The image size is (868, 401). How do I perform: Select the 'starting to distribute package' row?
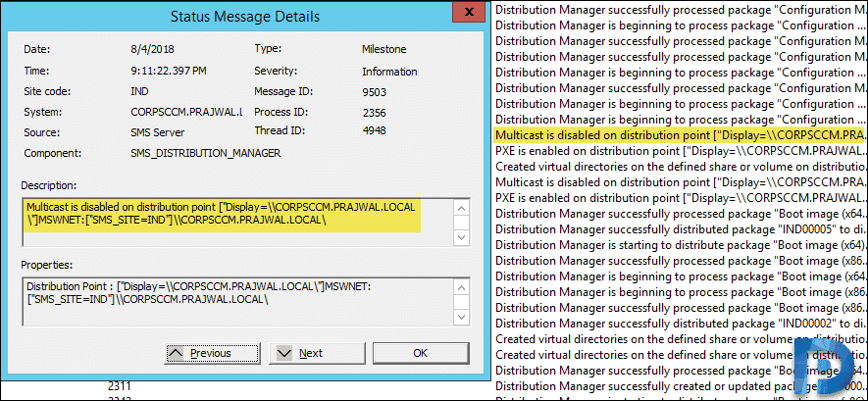click(681, 244)
